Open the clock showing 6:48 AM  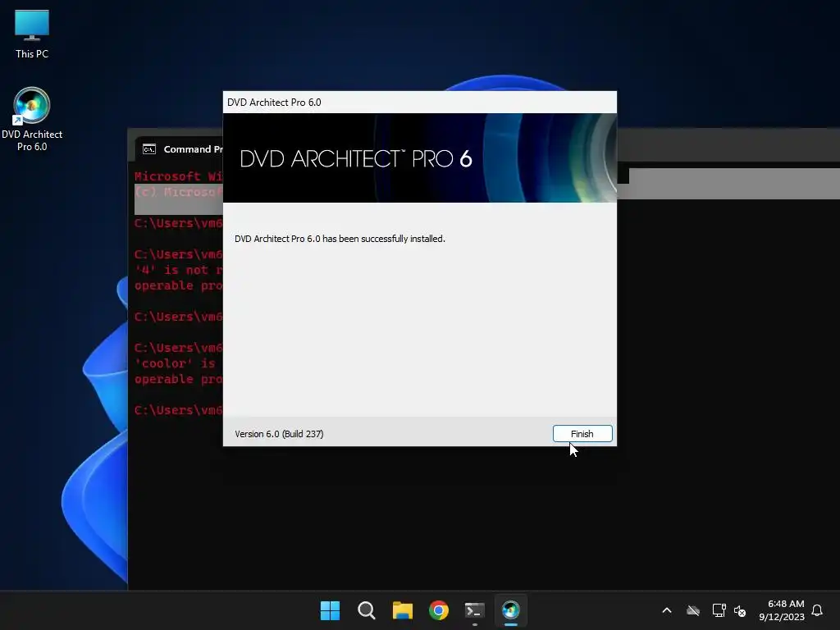[x=782, y=610]
